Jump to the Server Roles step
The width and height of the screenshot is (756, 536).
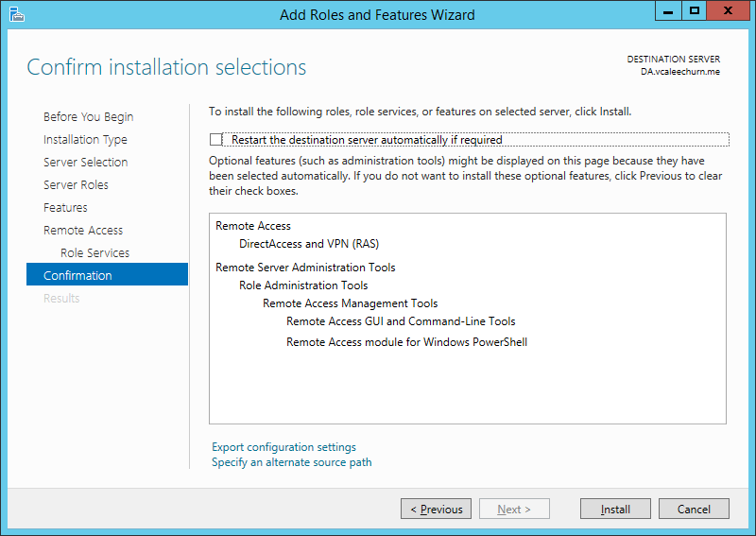coord(76,184)
